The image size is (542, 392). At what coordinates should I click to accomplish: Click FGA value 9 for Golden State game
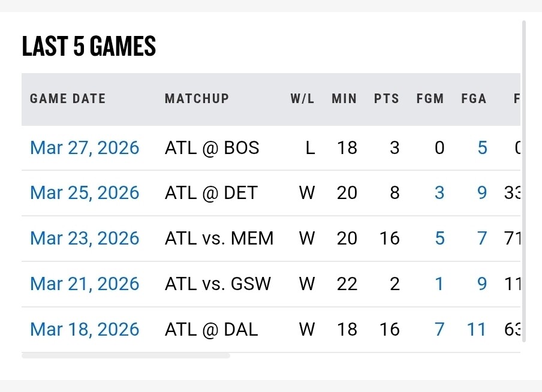point(482,284)
